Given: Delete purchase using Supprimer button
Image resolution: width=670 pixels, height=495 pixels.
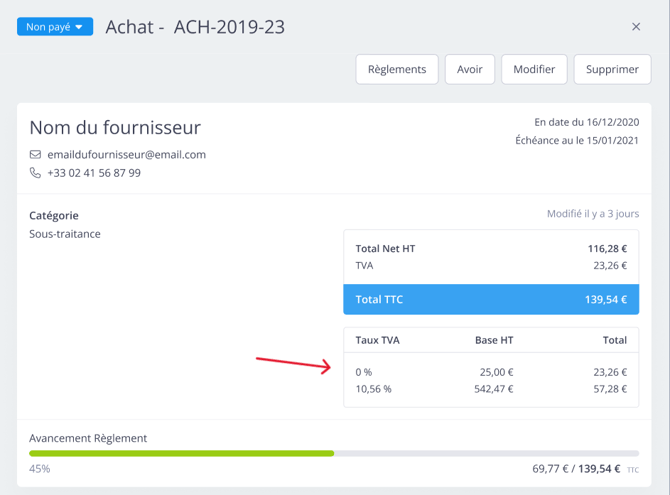Looking at the screenshot, I should coord(612,69).
